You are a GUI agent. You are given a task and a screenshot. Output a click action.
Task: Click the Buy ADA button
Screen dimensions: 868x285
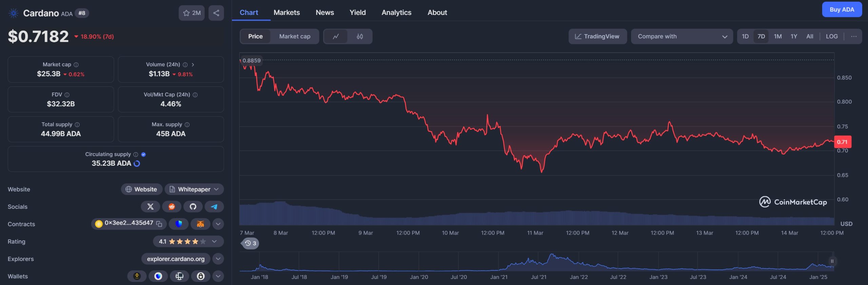[842, 9]
